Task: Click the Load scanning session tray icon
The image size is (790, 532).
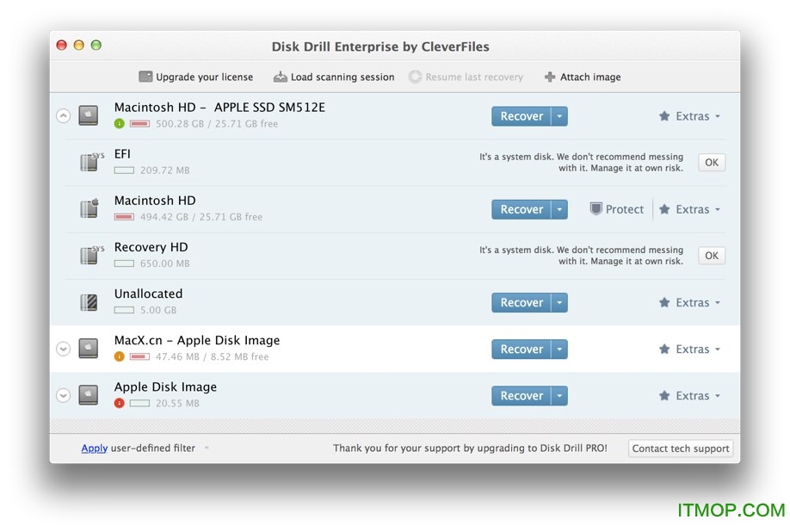Action: click(281, 76)
